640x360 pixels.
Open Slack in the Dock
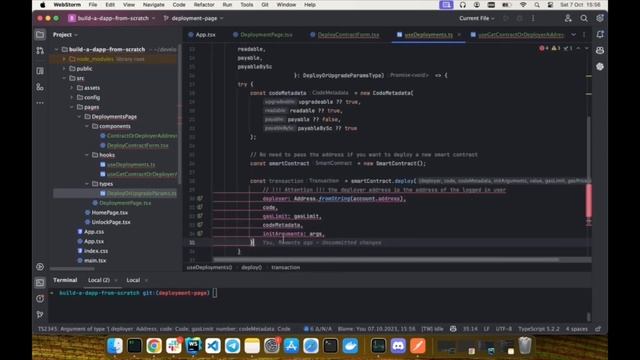pyautogui.click(x=173, y=346)
